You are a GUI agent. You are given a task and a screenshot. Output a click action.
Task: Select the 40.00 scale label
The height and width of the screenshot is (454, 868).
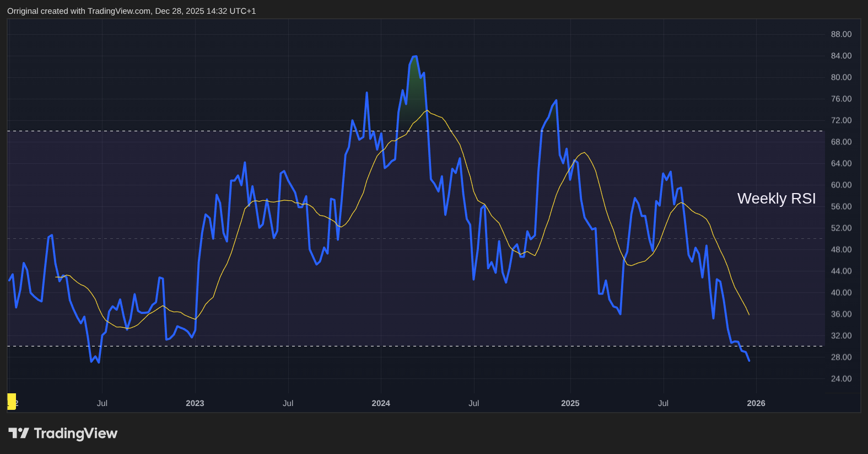click(841, 292)
